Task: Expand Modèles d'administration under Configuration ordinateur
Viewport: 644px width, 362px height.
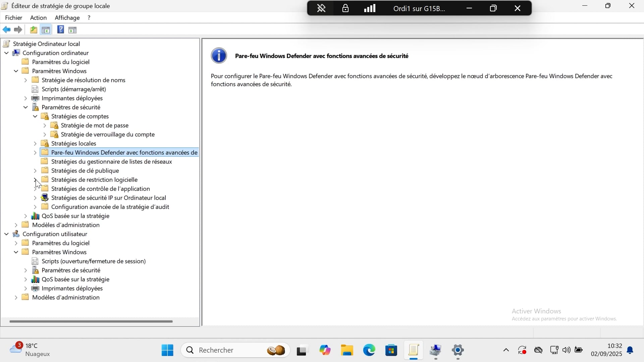Action: tap(16, 225)
